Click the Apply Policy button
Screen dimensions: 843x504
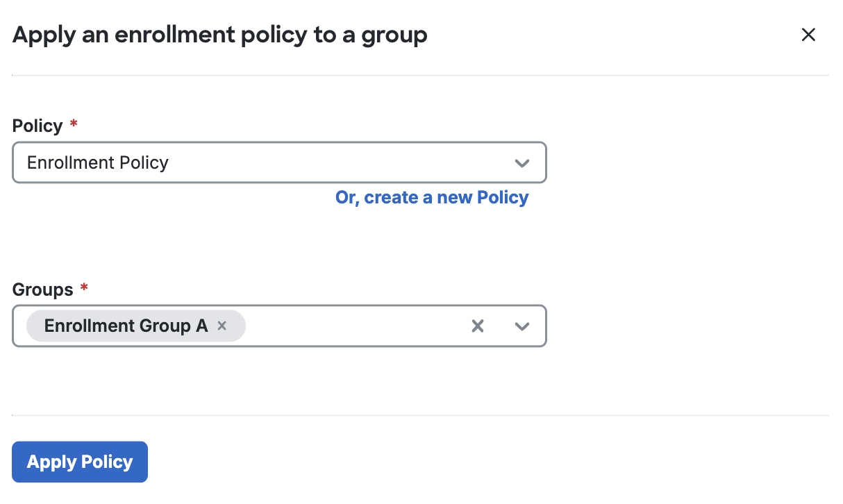click(x=79, y=462)
